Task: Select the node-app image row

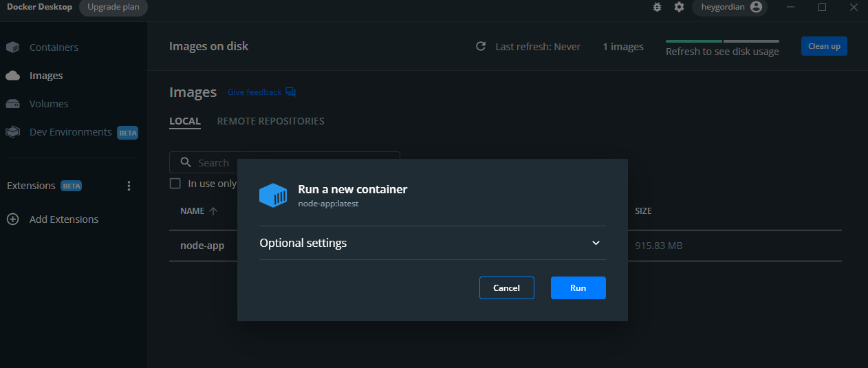Action: 506,246
